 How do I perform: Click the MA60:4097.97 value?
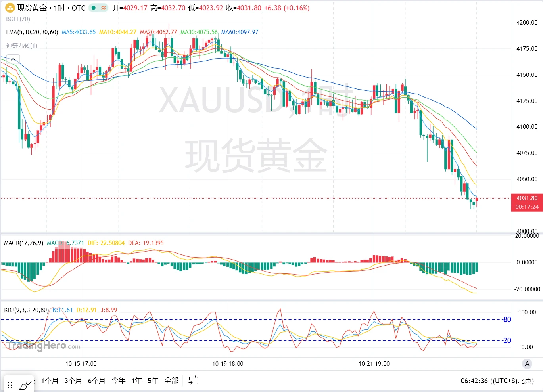(x=240, y=32)
